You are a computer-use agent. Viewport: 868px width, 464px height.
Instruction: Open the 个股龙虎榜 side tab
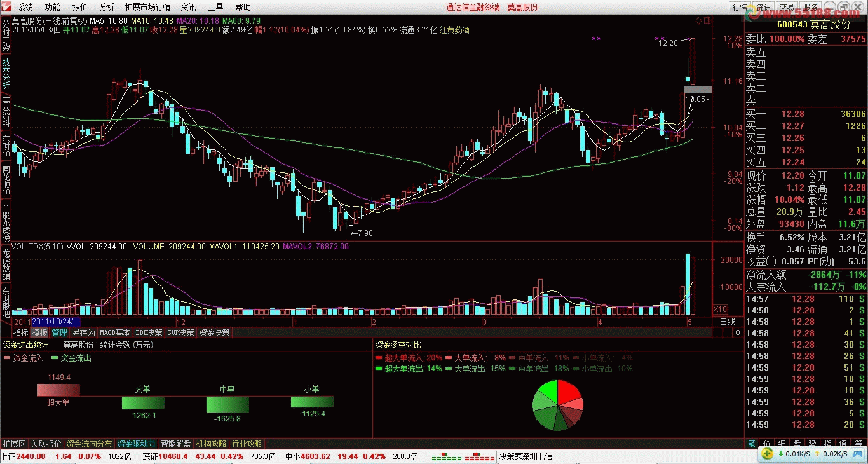point(6,222)
